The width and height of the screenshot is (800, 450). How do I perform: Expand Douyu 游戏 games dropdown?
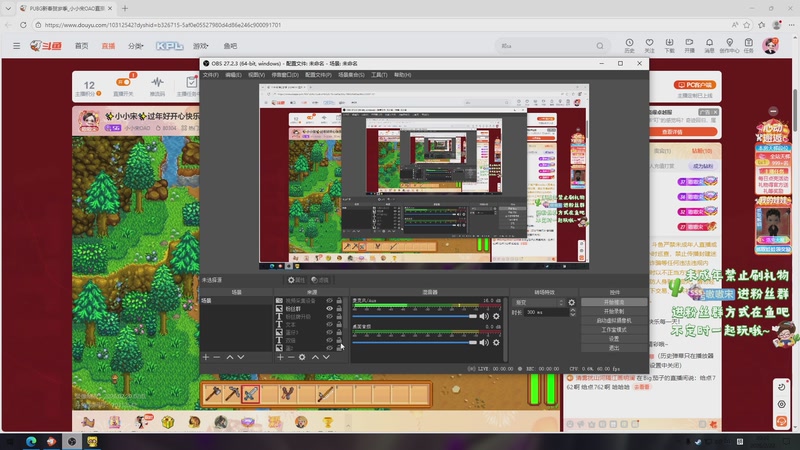point(201,46)
